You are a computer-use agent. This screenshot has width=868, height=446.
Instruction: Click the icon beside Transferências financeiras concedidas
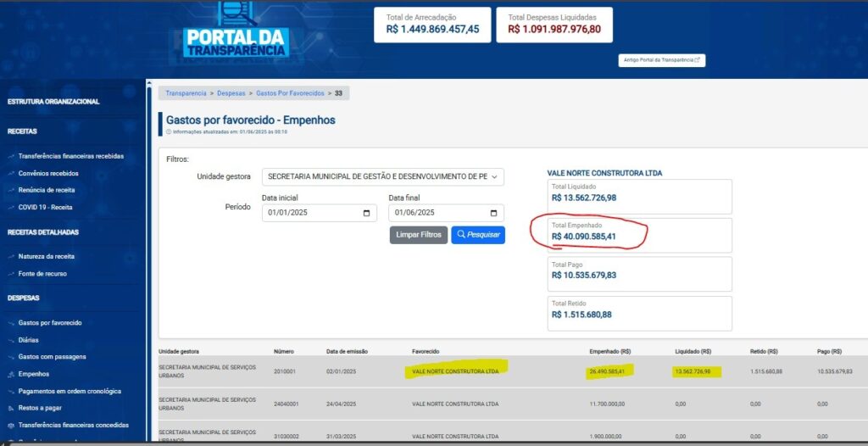click(11, 426)
